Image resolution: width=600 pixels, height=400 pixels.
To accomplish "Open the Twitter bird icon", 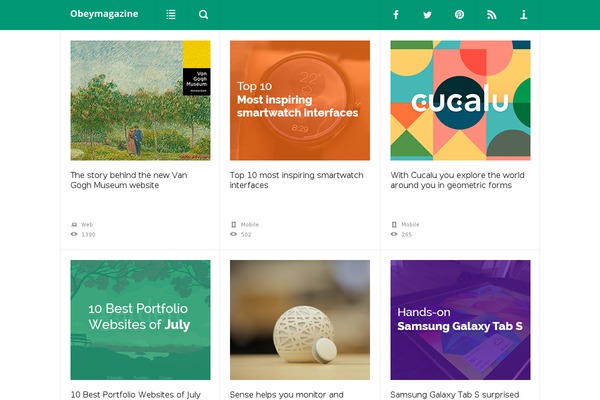I will coord(427,15).
